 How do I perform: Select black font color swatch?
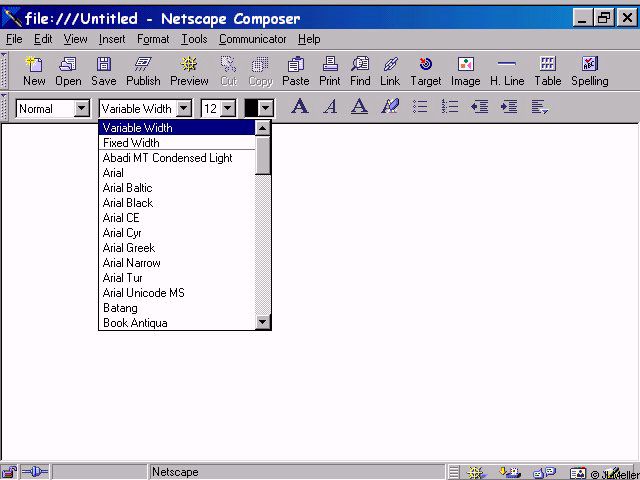[251, 109]
